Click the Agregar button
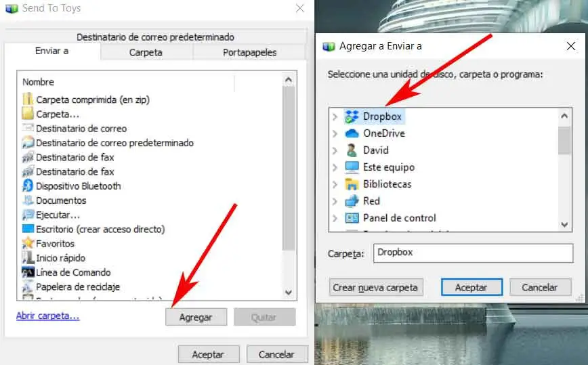 coord(196,317)
